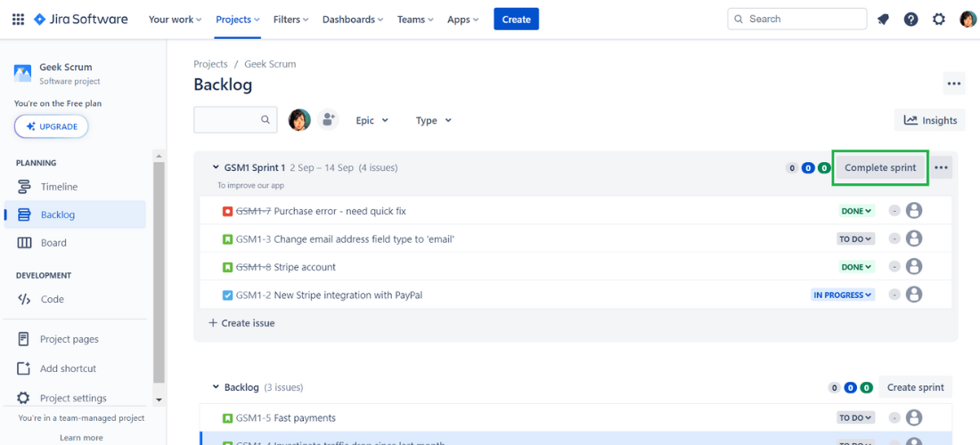Change the DONE status of GSM1-8

tap(857, 266)
